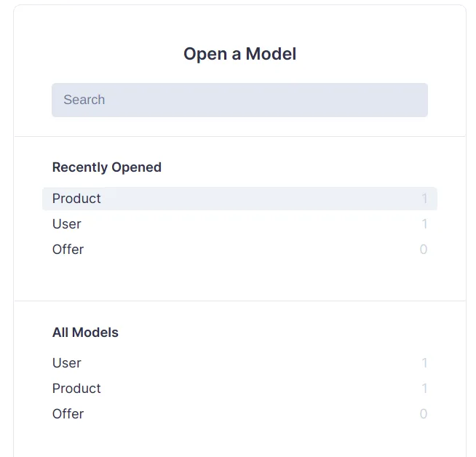Click User's record count in Recently Opened
Screen dimensions: 476x457
pyautogui.click(x=424, y=224)
